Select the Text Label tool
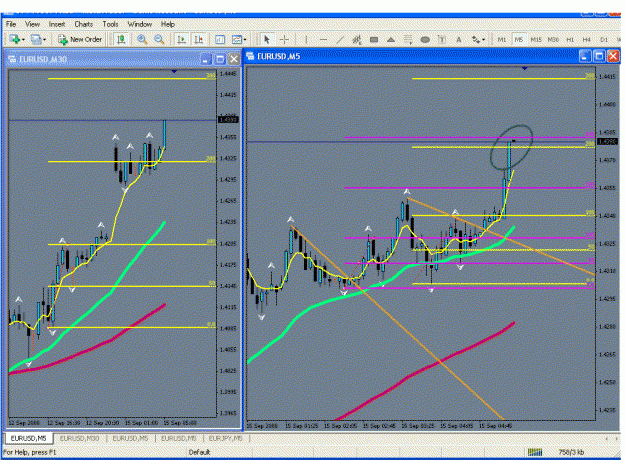 click(442, 39)
